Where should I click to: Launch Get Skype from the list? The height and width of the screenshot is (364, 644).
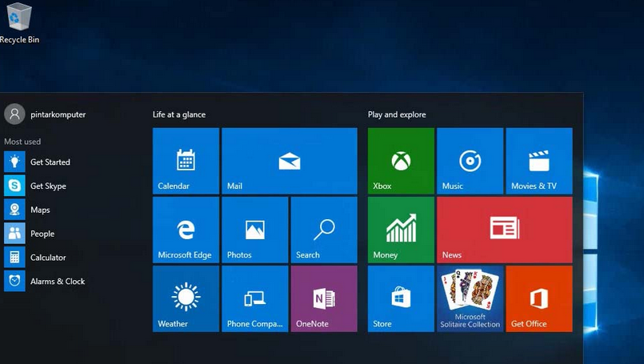[x=45, y=186]
